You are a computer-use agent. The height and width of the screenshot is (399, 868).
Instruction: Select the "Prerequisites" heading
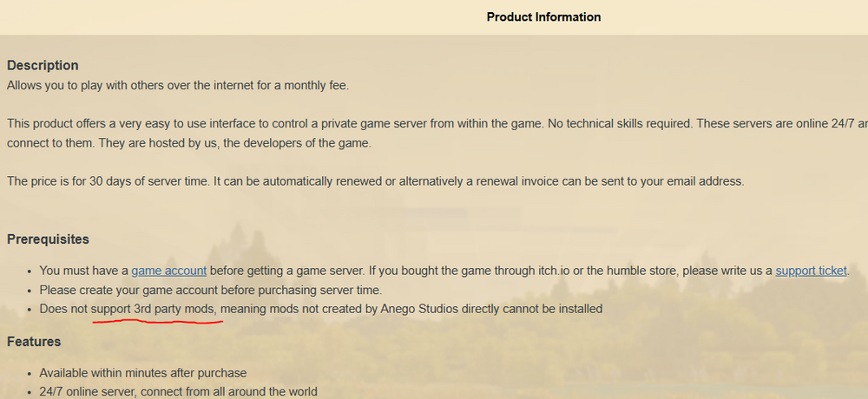point(48,239)
